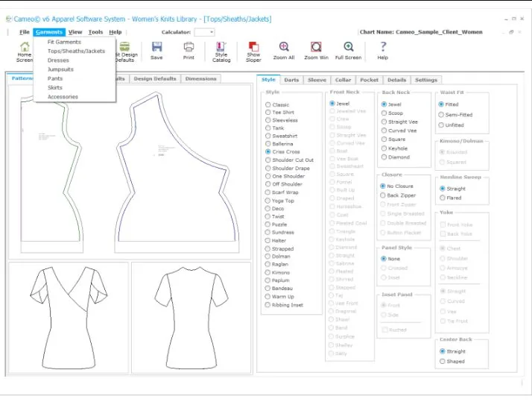Open the Help menu in menu bar
Screen dimensions: 532x402
click(x=115, y=32)
